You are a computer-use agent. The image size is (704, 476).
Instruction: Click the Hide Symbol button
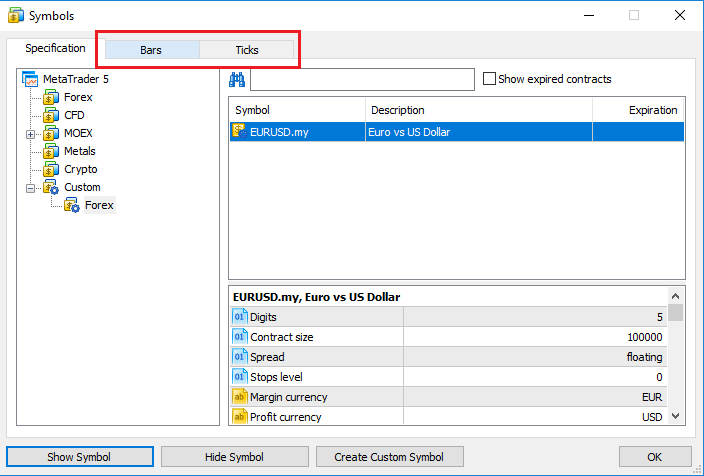234,457
